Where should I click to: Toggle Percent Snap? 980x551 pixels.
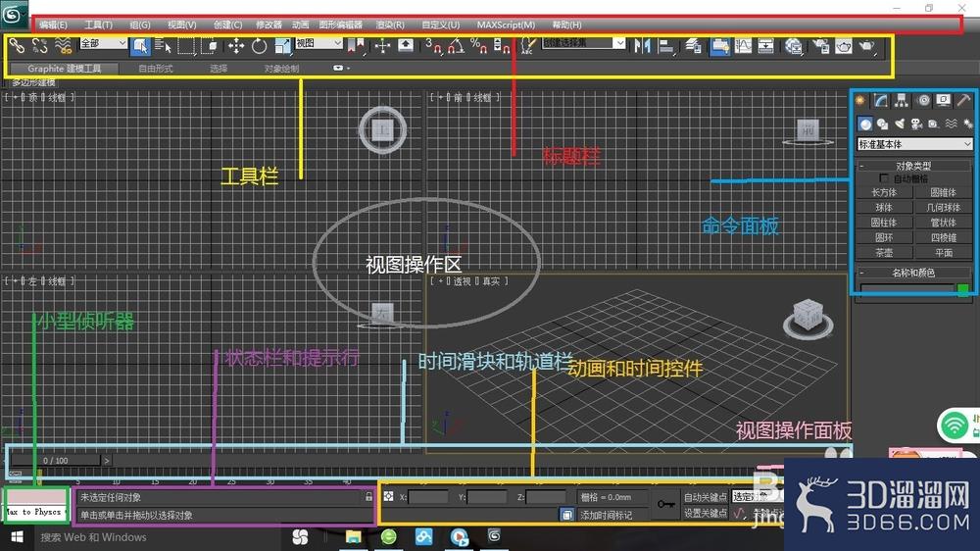479,46
